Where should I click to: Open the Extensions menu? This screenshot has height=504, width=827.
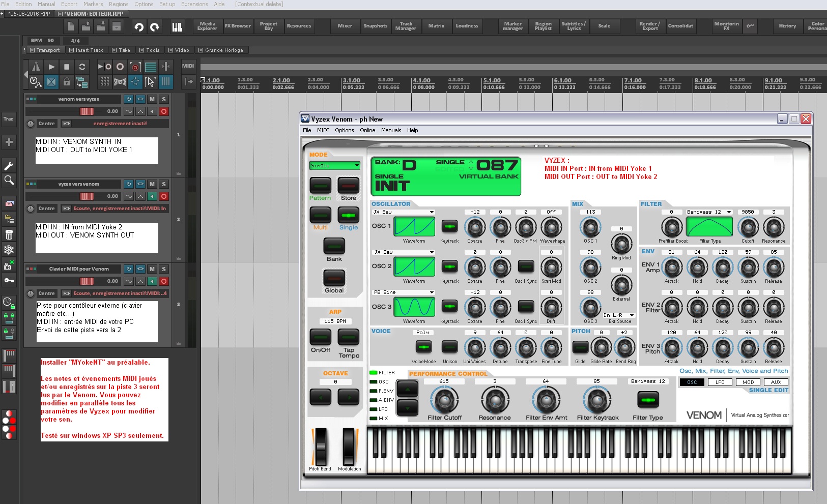pyautogui.click(x=194, y=4)
